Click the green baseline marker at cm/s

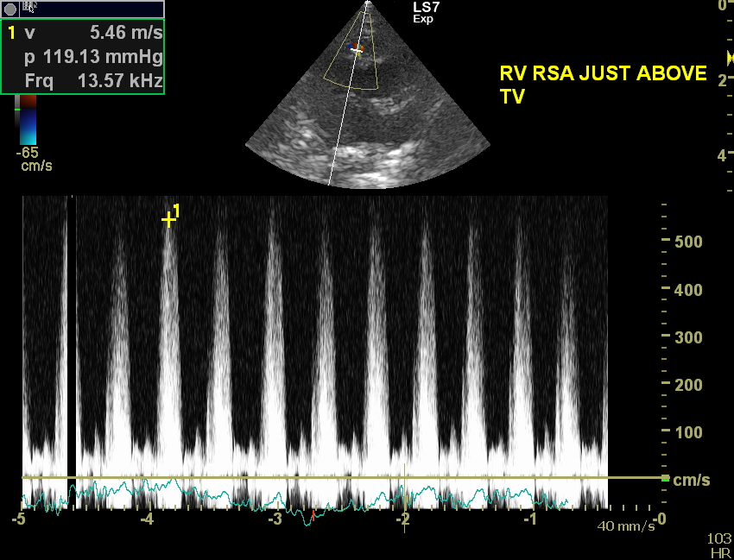pyautogui.click(x=665, y=477)
